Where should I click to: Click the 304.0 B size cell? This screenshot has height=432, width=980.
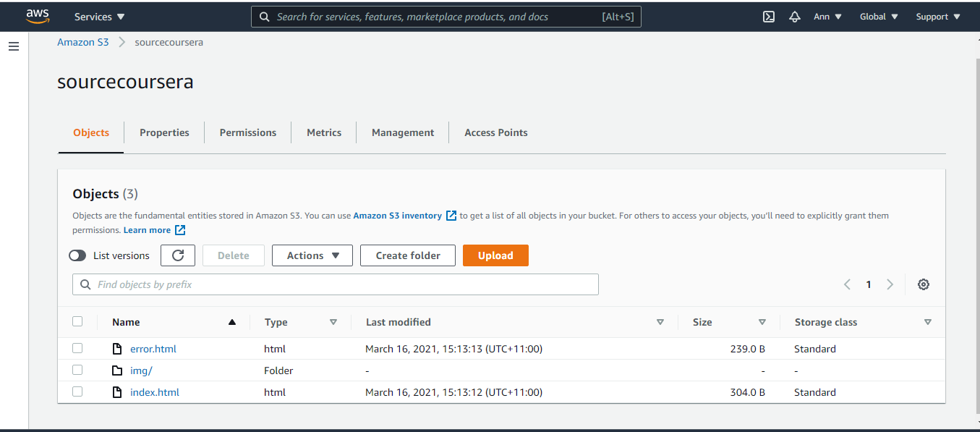click(748, 392)
